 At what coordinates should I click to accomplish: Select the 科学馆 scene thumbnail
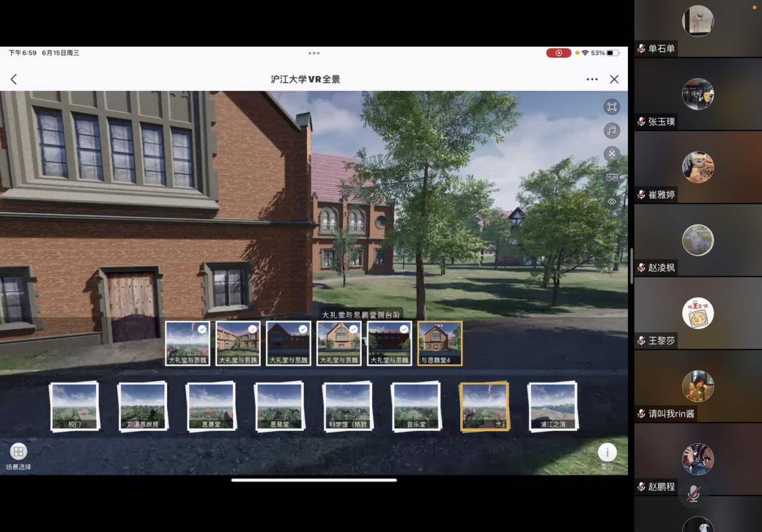point(348,407)
